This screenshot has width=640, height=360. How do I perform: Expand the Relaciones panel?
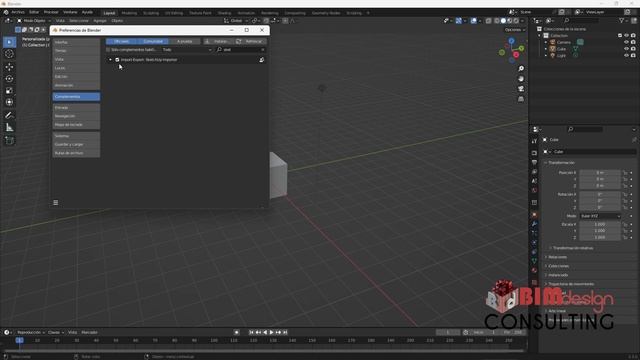pos(557,257)
